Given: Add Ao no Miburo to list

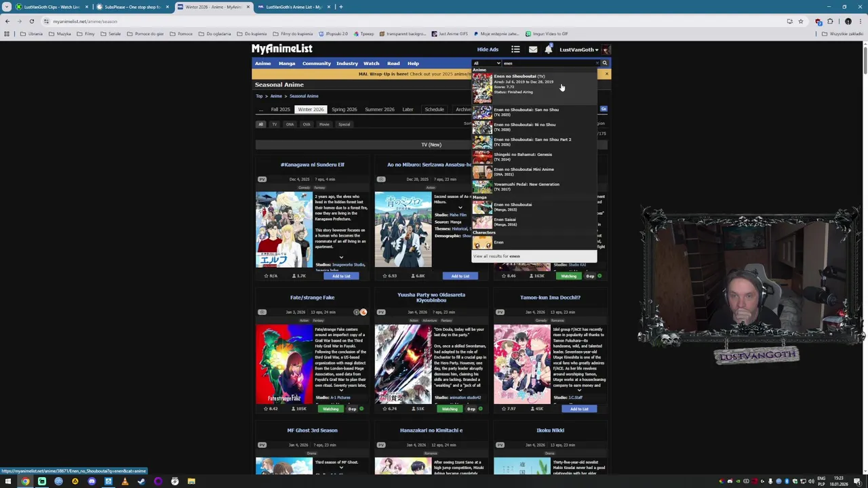Looking at the screenshot, I should coord(460,276).
